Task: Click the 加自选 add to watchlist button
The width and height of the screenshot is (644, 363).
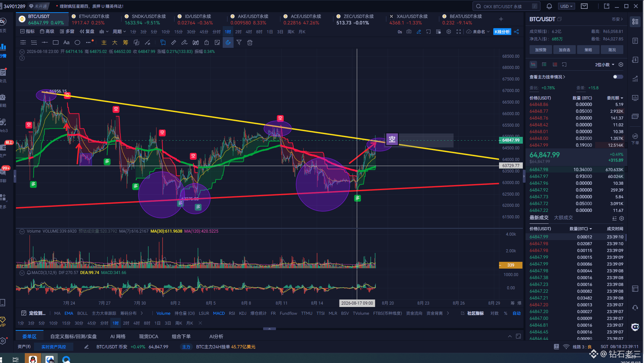Action: pyautogui.click(x=565, y=50)
